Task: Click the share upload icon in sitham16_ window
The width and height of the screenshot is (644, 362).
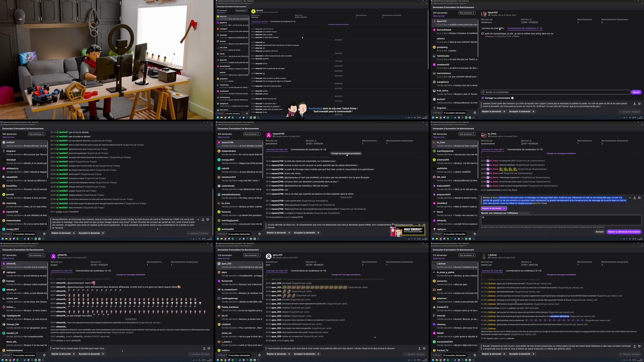Action: point(204,349)
